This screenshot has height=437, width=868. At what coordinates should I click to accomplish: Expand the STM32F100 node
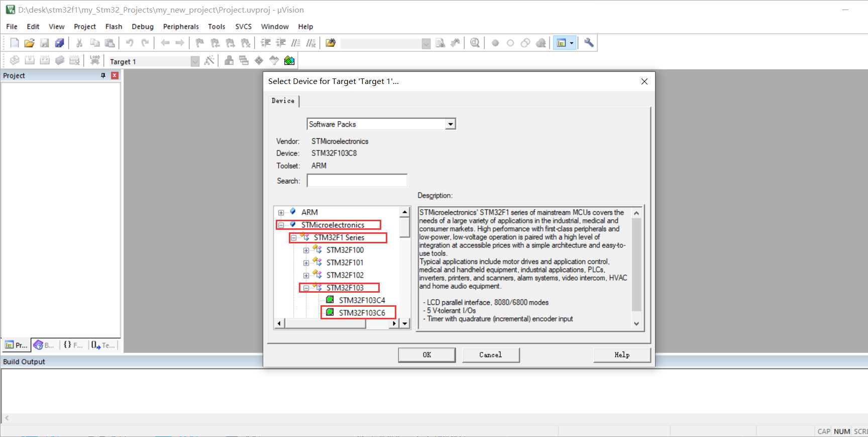tap(306, 250)
